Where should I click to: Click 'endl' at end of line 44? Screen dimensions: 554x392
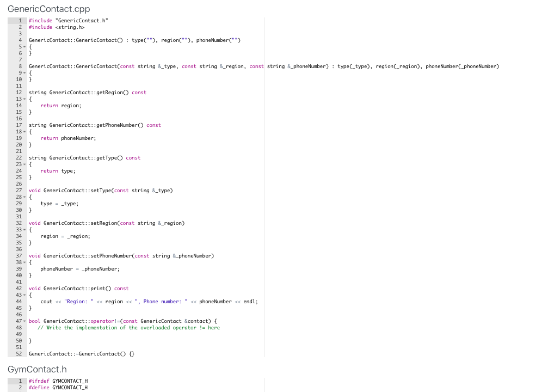tap(249, 302)
